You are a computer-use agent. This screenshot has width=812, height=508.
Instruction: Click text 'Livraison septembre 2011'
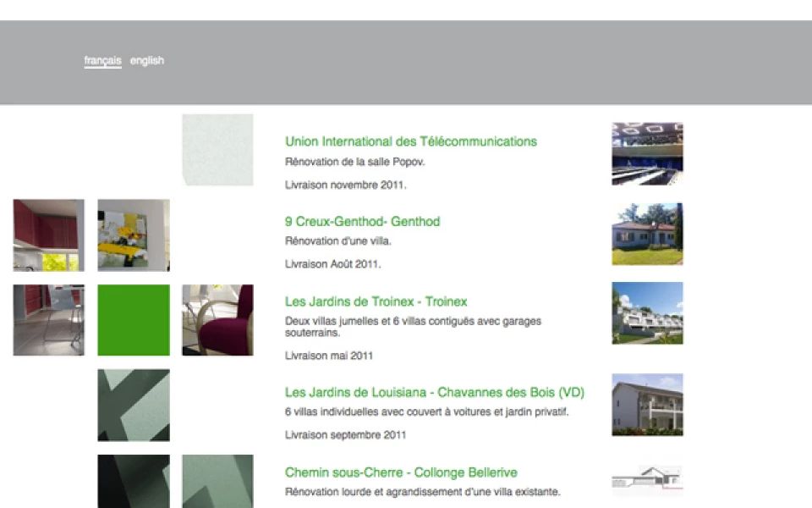pyautogui.click(x=345, y=435)
